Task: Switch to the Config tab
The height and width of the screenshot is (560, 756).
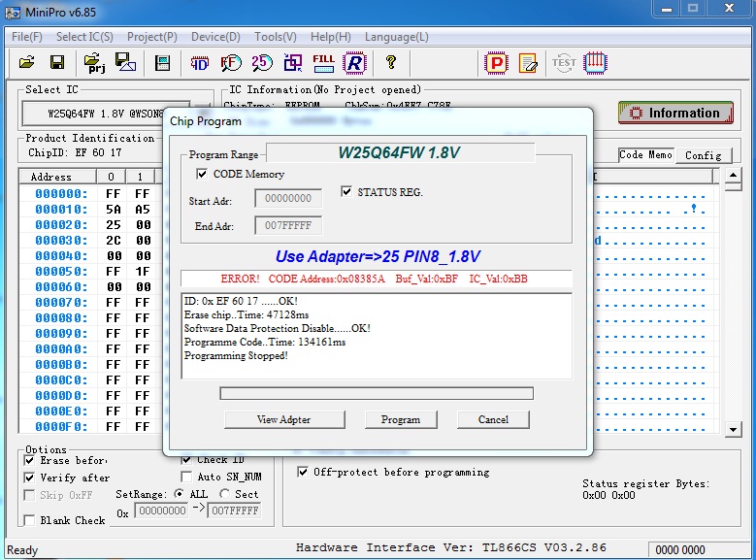Action: 703,155
